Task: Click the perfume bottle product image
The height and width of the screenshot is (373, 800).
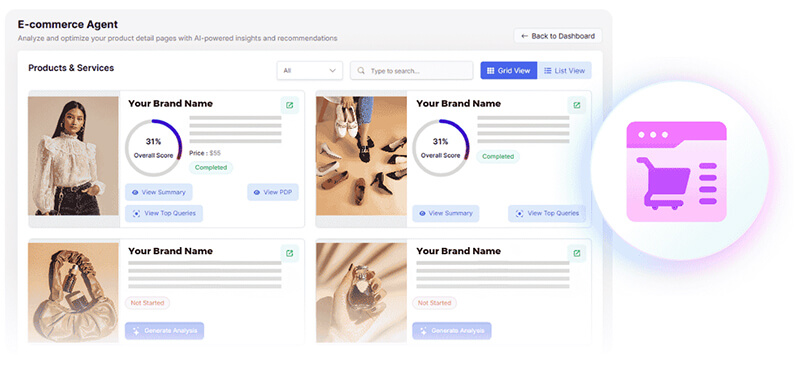Action: tap(362, 292)
